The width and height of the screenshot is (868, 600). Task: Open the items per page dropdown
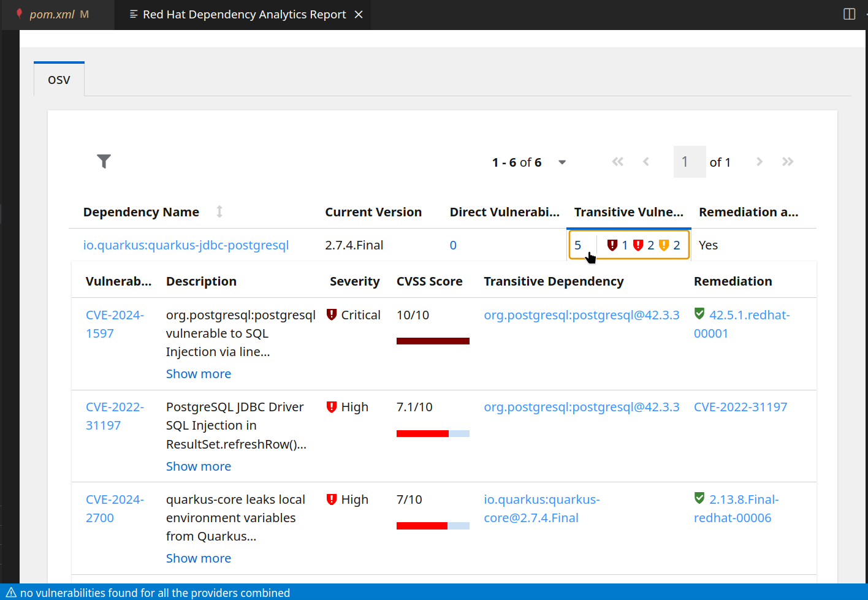coord(562,162)
